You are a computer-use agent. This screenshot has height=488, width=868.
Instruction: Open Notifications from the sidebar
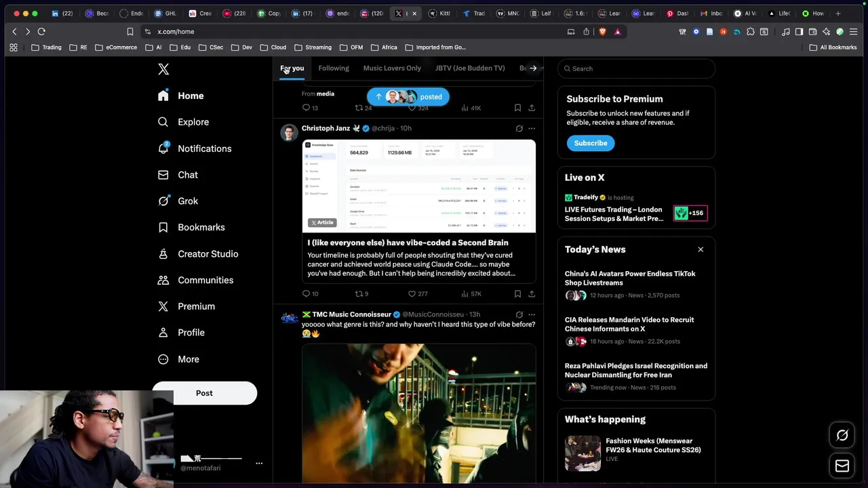pyautogui.click(x=195, y=148)
